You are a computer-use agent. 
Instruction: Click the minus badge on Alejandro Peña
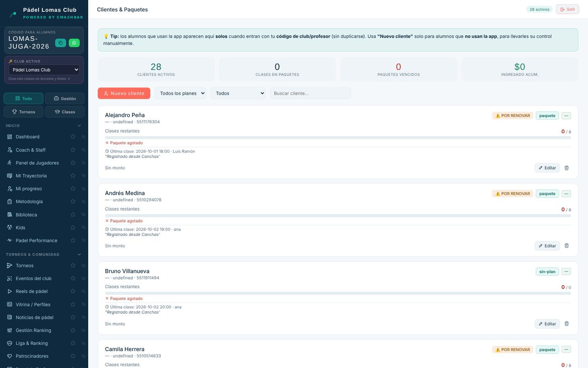566,116
